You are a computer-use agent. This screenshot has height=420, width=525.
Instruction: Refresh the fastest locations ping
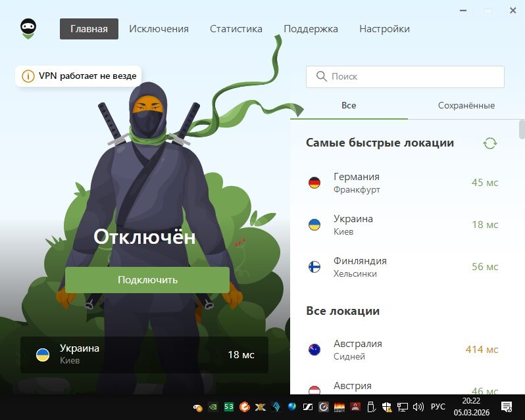(490, 143)
